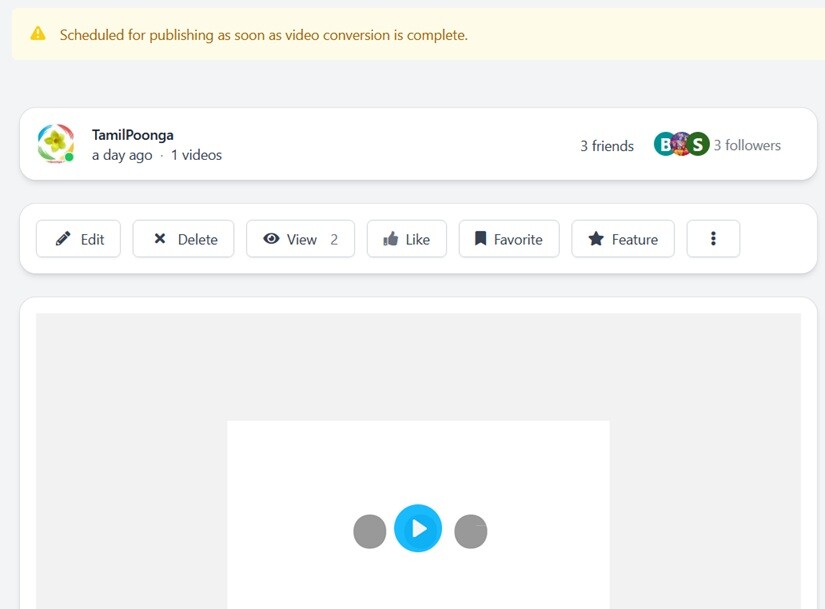Viewport: 825px width, 609px height.
Task: Open the '3 followers' list
Action: coord(747,145)
